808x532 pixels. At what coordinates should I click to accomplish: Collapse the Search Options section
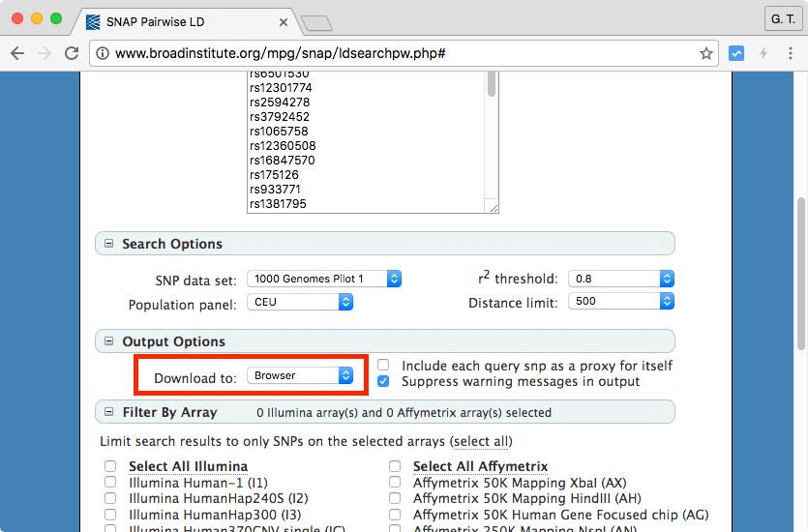click(x=108, y=245)
